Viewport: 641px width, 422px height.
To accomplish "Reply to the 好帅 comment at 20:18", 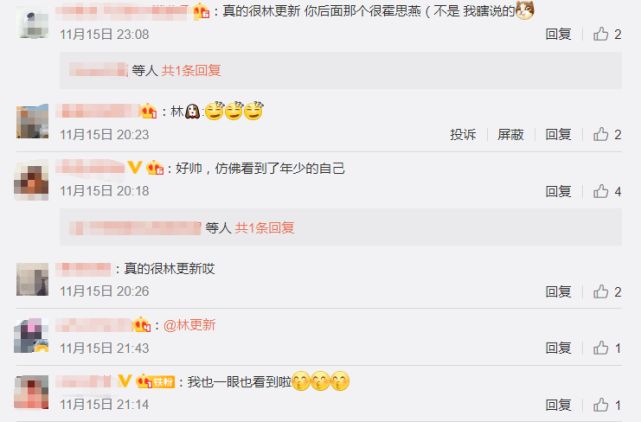I will coord(558,191).
